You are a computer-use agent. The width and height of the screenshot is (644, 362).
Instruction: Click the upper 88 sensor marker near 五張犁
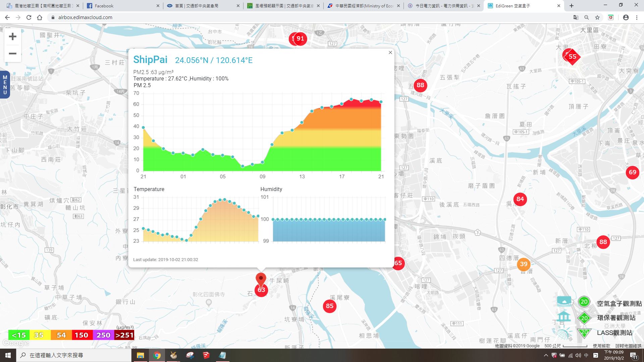tap(420, 85)
